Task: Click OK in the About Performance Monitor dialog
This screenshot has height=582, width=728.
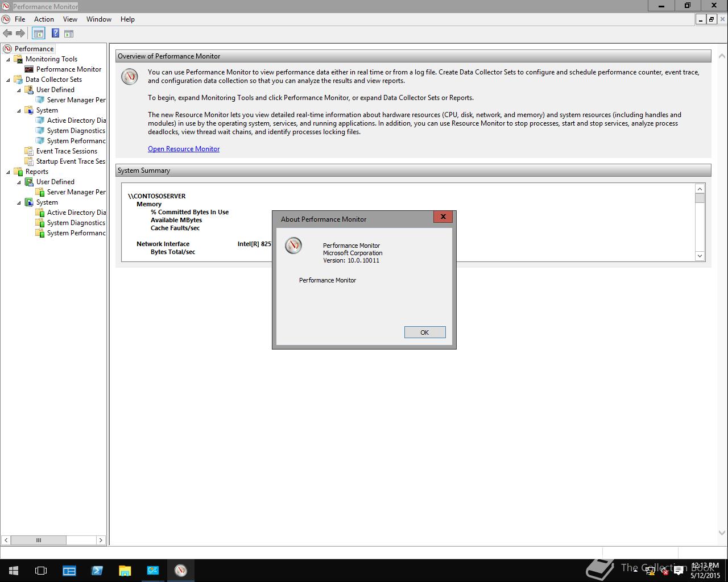Action: pos(425,332)
